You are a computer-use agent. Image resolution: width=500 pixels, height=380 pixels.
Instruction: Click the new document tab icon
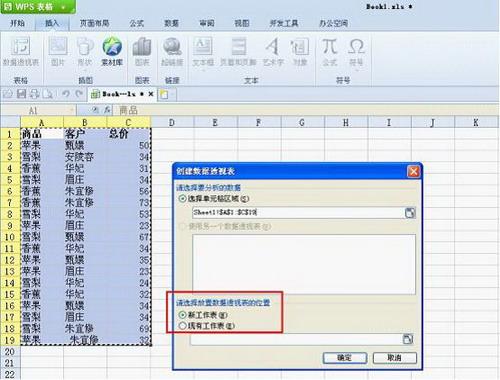(x=164, y=95)
